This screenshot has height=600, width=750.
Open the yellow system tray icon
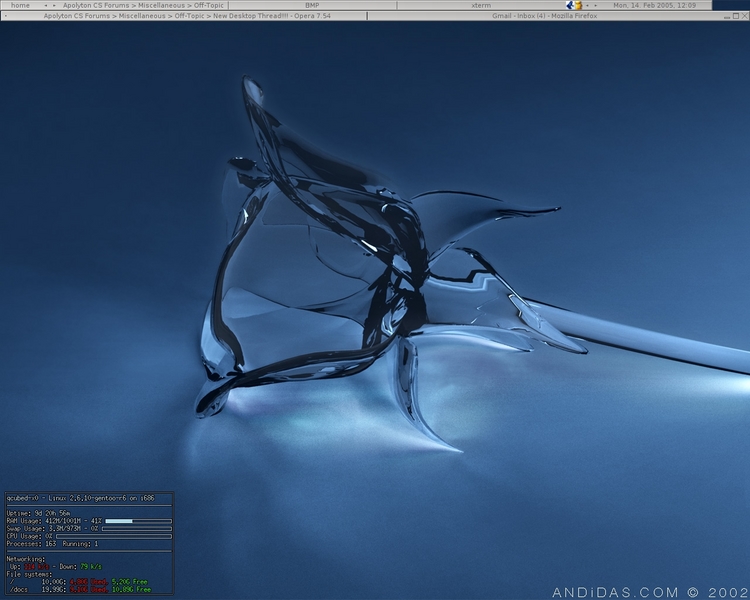click(578, 5)
